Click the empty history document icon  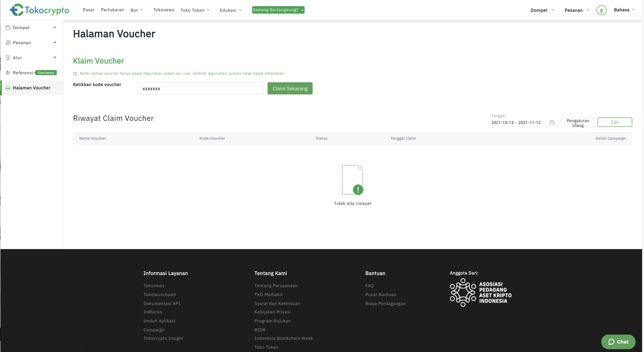353,180
